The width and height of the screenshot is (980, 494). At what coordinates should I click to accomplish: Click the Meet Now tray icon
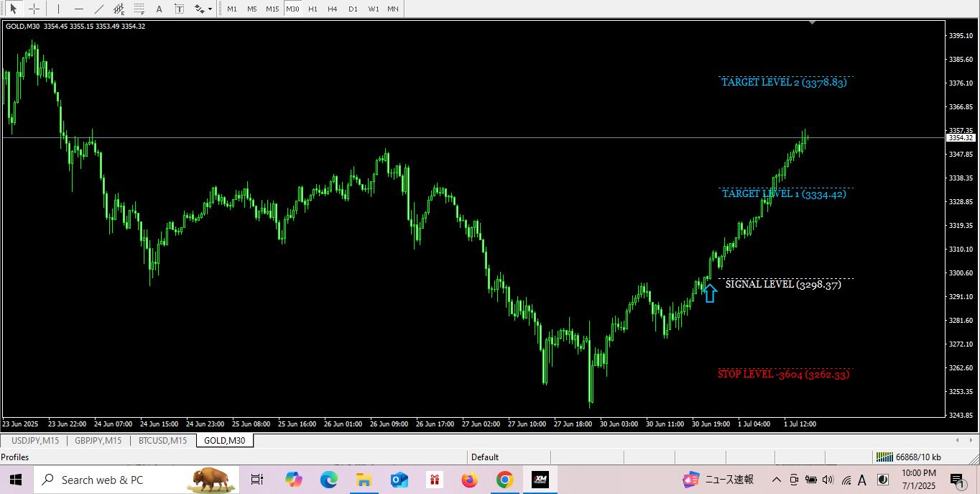[x=794, y=480]
